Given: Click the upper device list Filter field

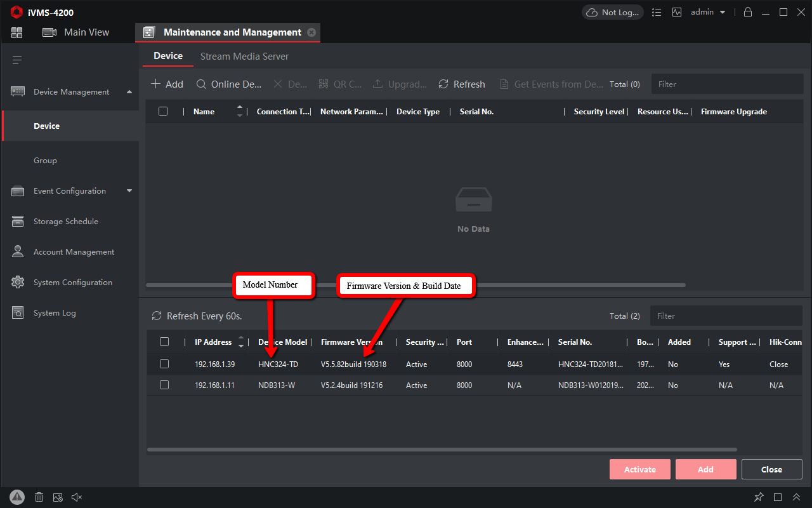Looking at the screenshot, I should pyautogui.click(x=727, y=84).
